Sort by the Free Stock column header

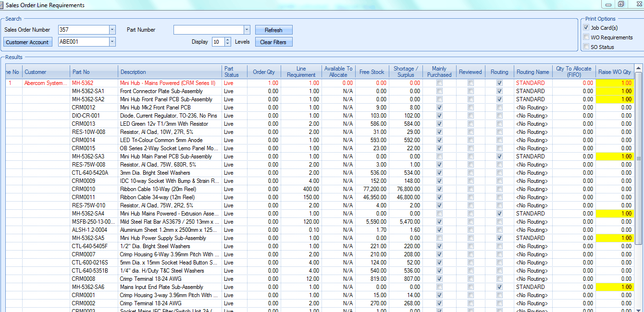pos(372,72)
